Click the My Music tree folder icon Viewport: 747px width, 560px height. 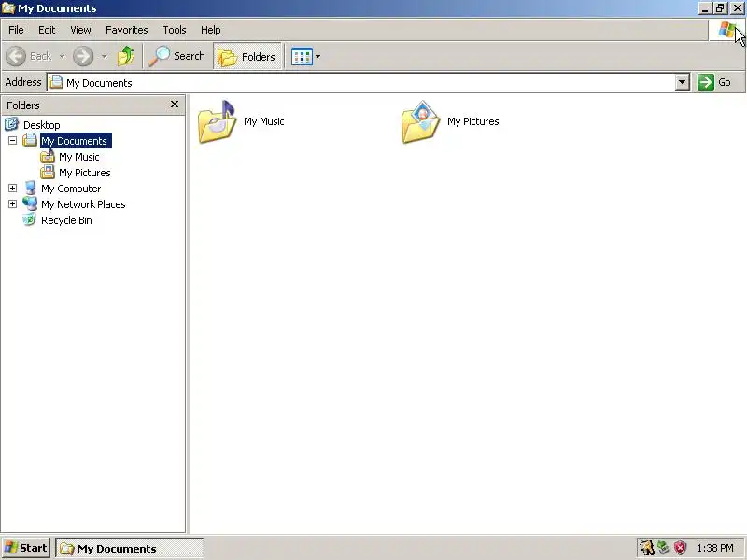coord(48,156)
